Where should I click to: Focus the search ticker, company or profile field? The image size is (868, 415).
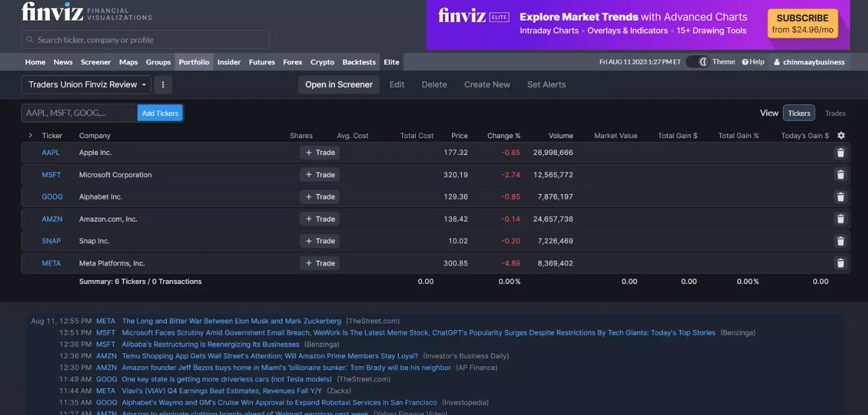[145, 40]
